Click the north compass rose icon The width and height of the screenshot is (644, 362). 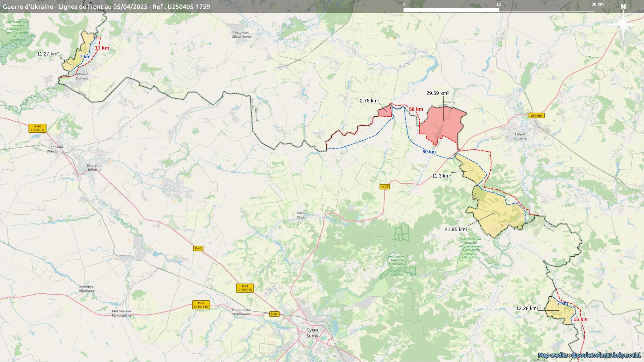tap(623, 23)
